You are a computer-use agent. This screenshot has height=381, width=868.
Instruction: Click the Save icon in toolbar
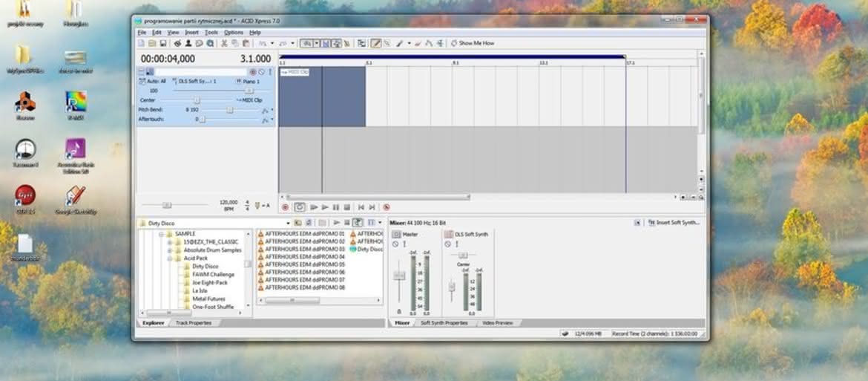(x=162, y=43)
